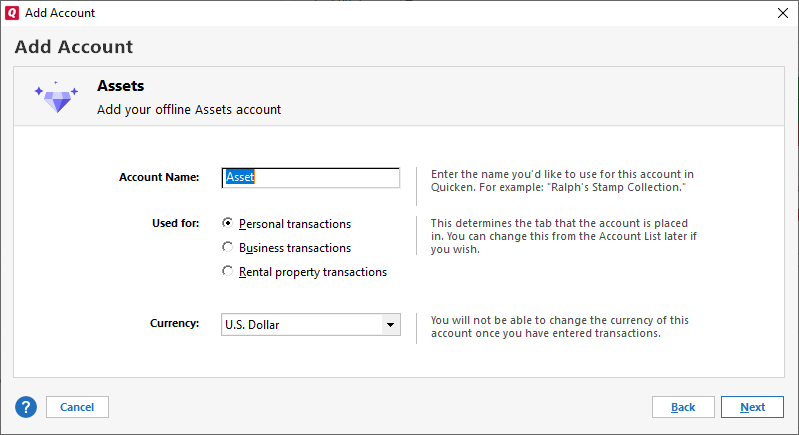Screen dimensions: 799x435
Task: Expand the Currency dropdown arrow
Action: pos(390,324)
